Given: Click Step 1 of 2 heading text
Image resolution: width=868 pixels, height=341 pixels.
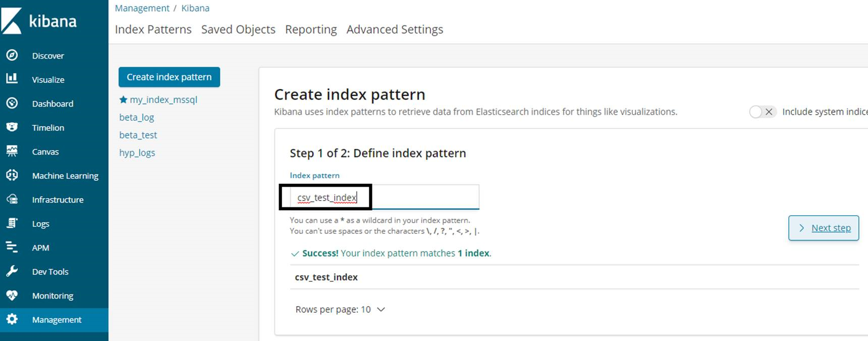Looking at the screenshot, I should [378, 153].
